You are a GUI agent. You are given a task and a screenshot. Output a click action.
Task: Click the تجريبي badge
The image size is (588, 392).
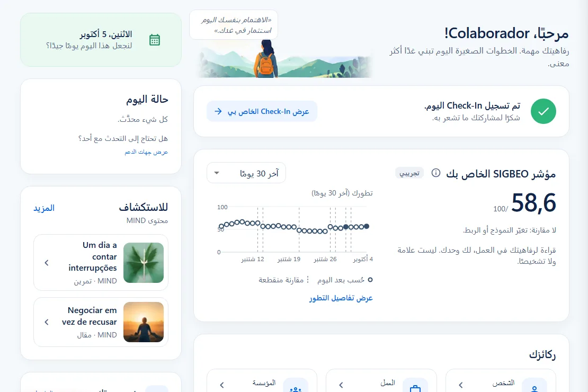point(409,173)
